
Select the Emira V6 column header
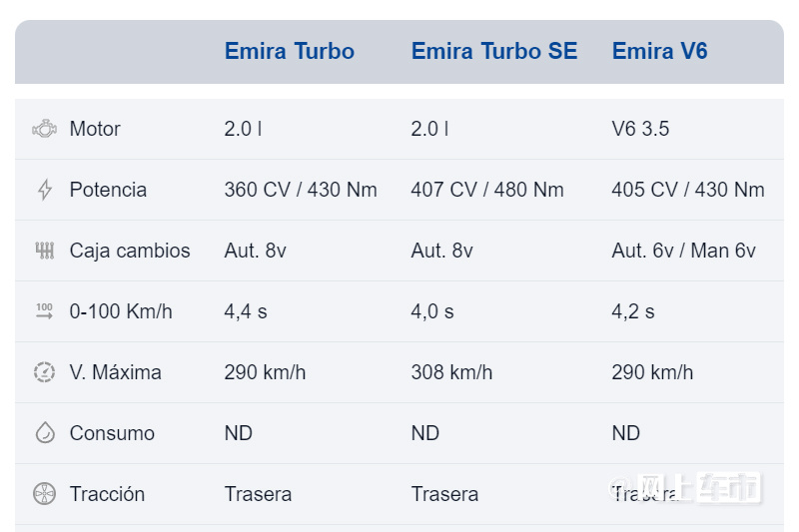click(659, 51)
